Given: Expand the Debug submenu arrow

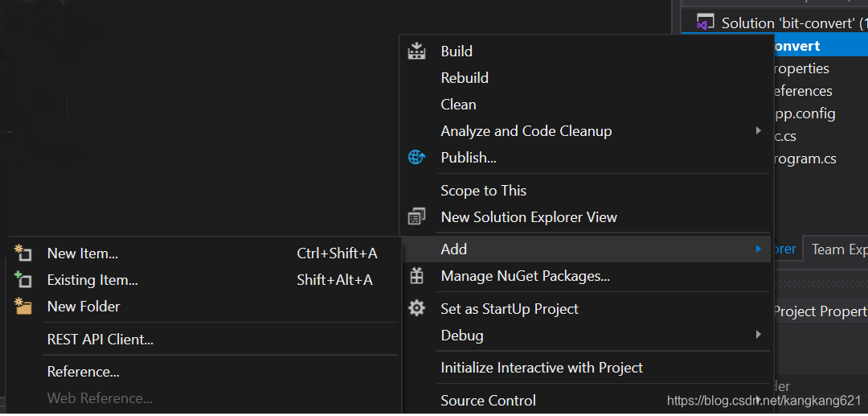Looking at the screenshot, I should (758, 335).
